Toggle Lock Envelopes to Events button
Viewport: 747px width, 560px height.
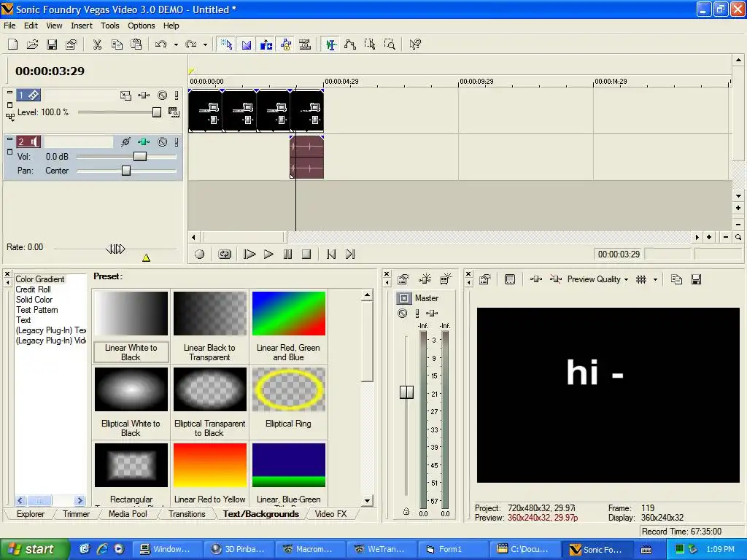coord(285,44)
